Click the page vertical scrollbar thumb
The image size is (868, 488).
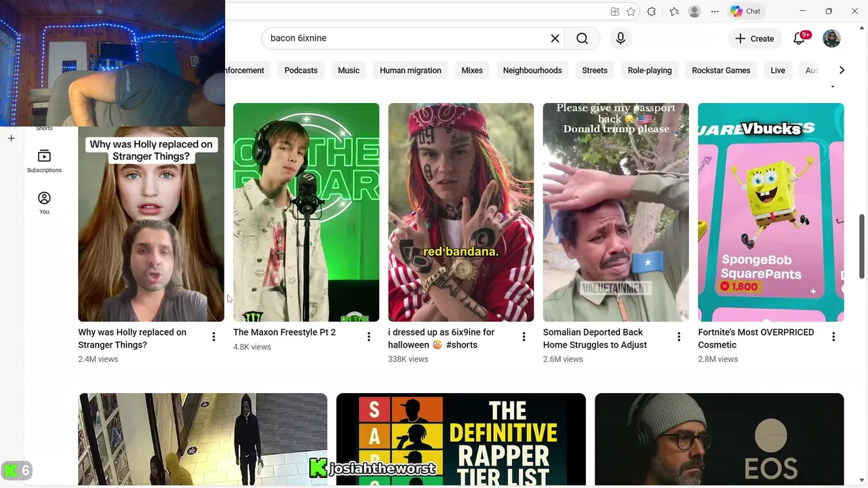click(x=862, y=245)
